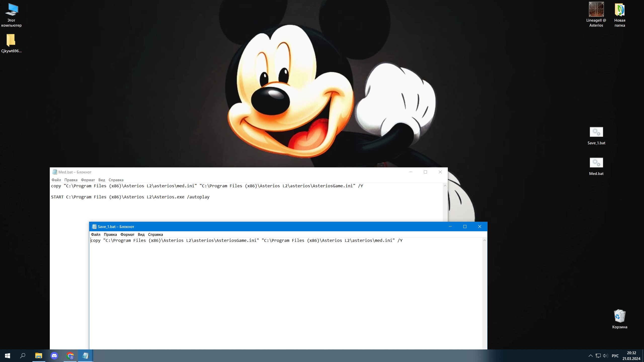Open Discord from the taskbar

click(x=54, y=356)
